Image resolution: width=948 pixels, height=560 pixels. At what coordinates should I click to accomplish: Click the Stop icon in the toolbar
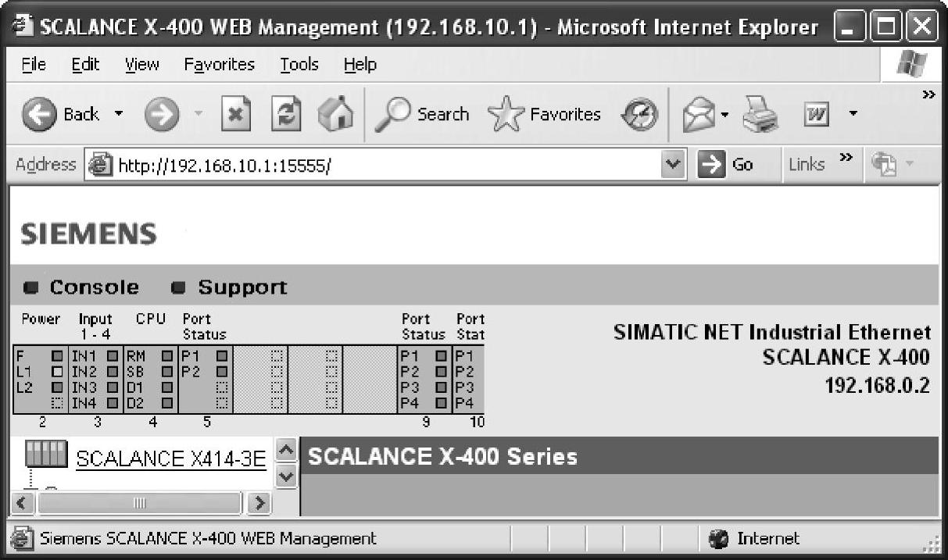[235, 116]
